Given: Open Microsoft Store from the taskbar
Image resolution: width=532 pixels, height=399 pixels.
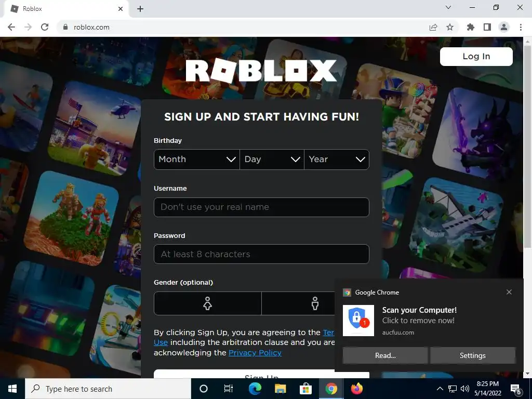Looking at the screenshot, I should point(305,389).
